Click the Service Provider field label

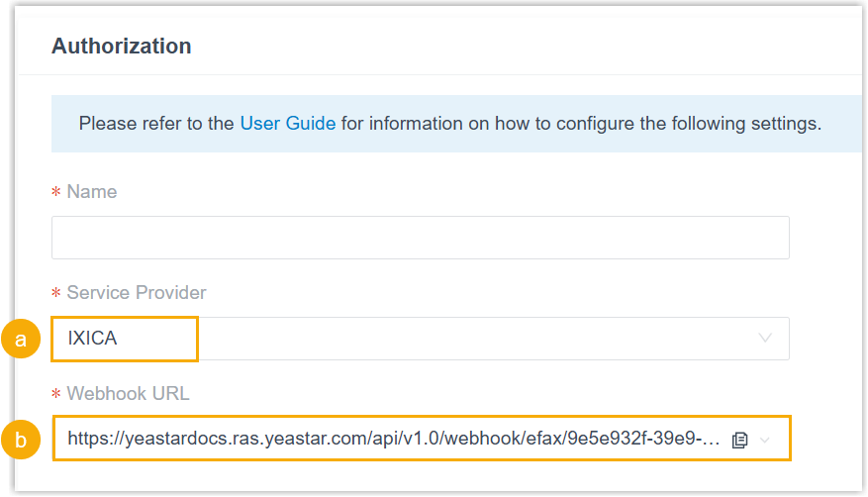pos(137,293)
